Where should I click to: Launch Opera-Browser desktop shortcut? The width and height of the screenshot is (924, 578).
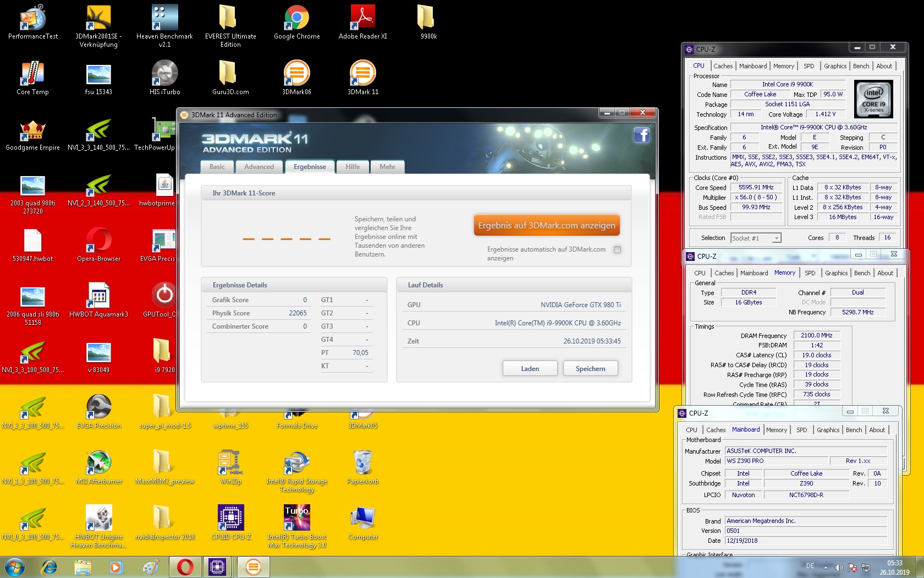point(99,245)
